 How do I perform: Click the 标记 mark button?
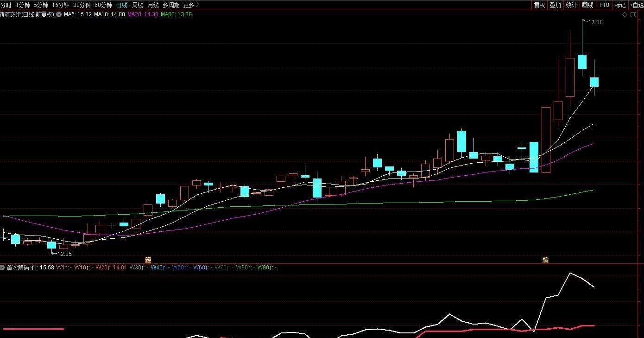(x=620, y=5)
